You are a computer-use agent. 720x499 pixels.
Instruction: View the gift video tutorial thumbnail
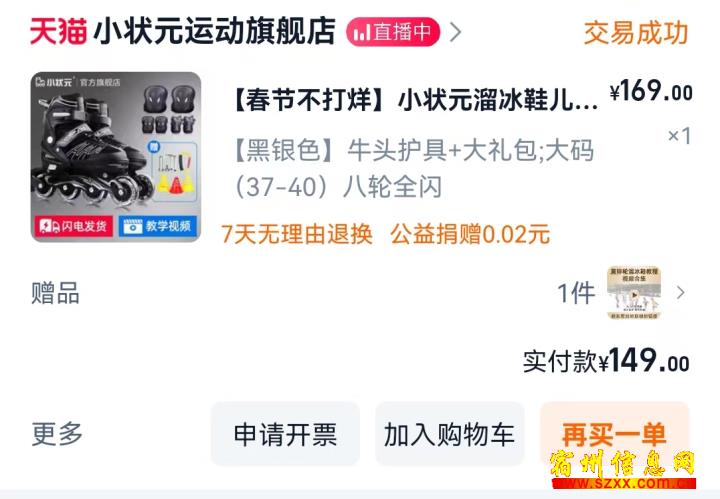coord(634,293)
